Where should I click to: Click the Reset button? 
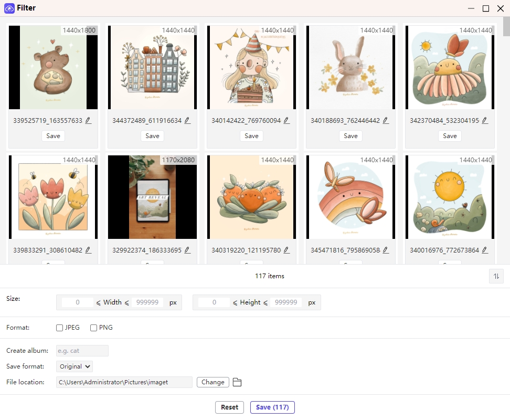(x=230, y=407)
